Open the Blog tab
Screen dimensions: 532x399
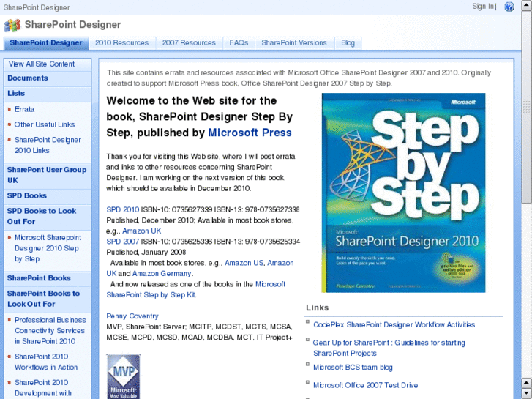(x=348, y=43)
